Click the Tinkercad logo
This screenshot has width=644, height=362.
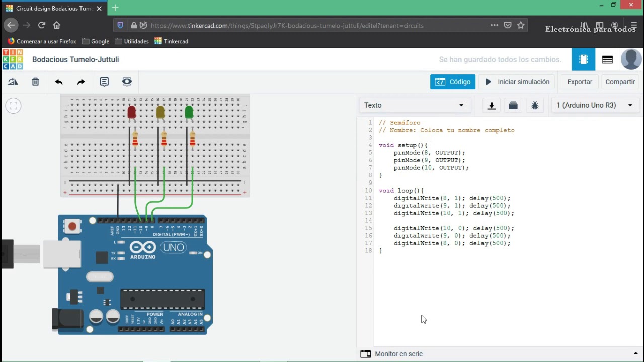point(13,59)
